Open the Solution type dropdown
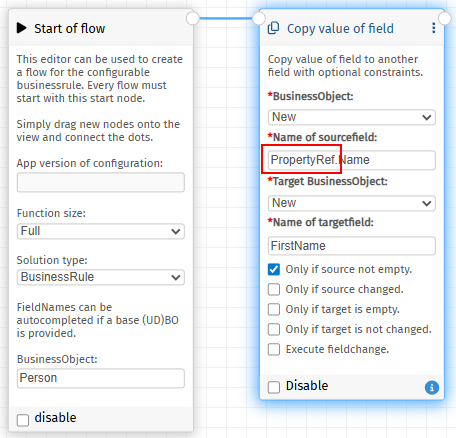This screenshot has height=438, width=456. pos(101,277)
